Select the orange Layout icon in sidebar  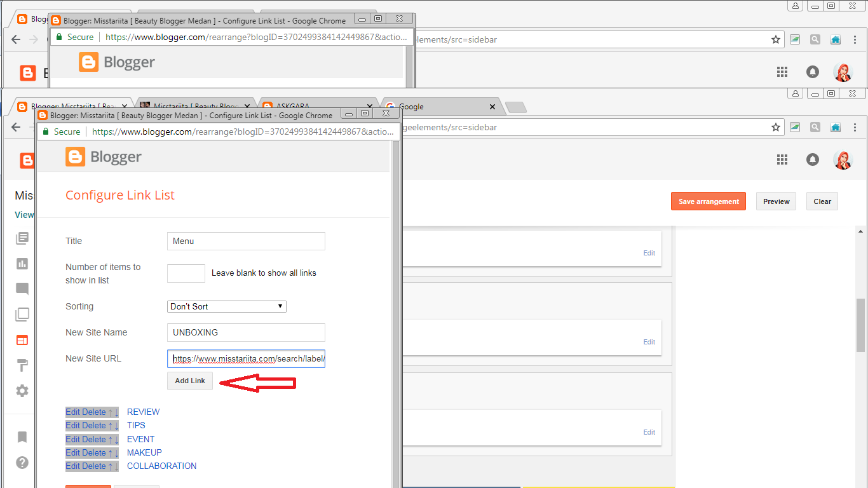pyautogui.click(x=22, y=340)
